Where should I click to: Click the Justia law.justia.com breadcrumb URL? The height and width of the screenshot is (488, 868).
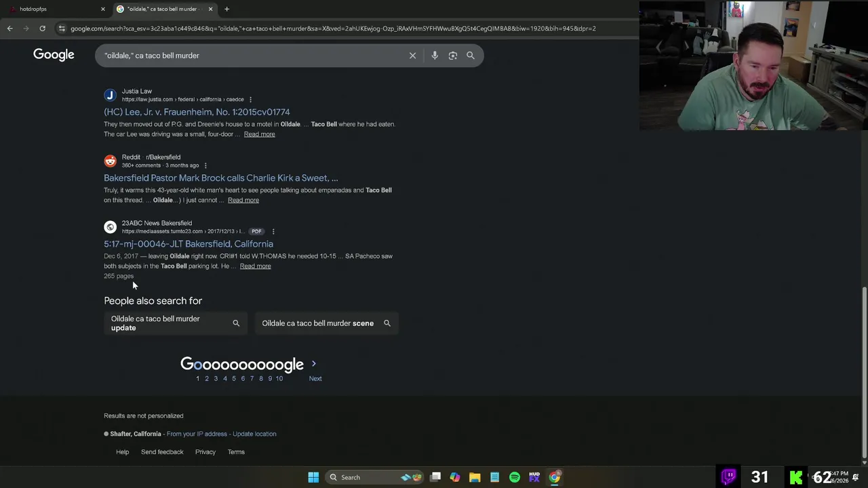(x=182, y=100)
